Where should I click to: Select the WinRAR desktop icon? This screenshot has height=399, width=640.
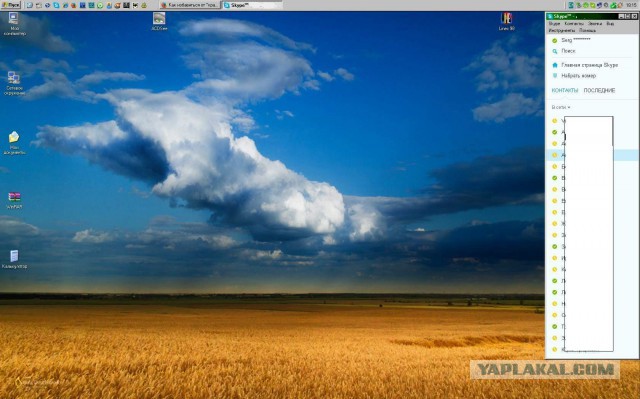[x=14, y=200]
